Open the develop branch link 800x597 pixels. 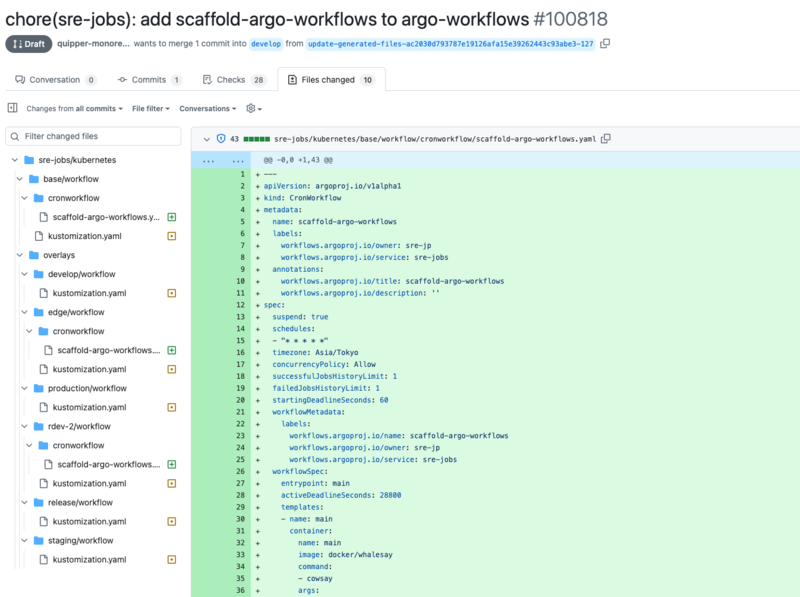coord(265,43)
